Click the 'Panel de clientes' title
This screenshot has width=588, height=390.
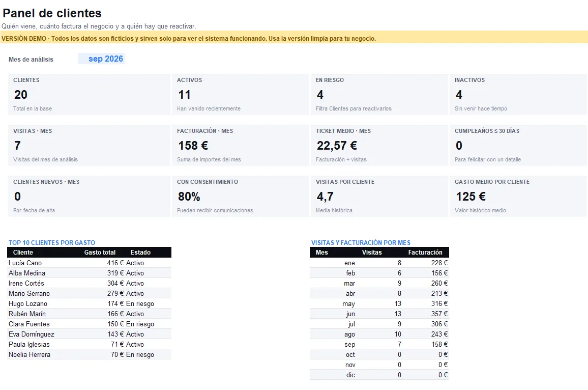click(52, 13)
